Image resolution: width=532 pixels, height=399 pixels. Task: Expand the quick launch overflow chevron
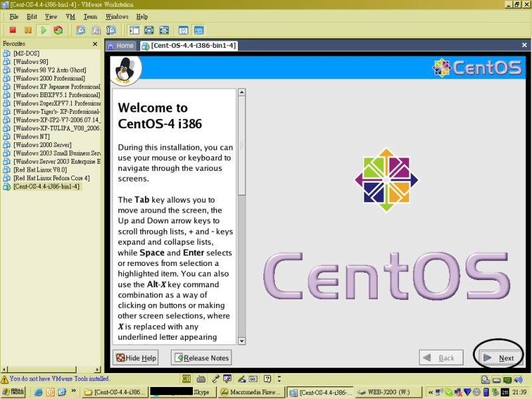[74, 392]
